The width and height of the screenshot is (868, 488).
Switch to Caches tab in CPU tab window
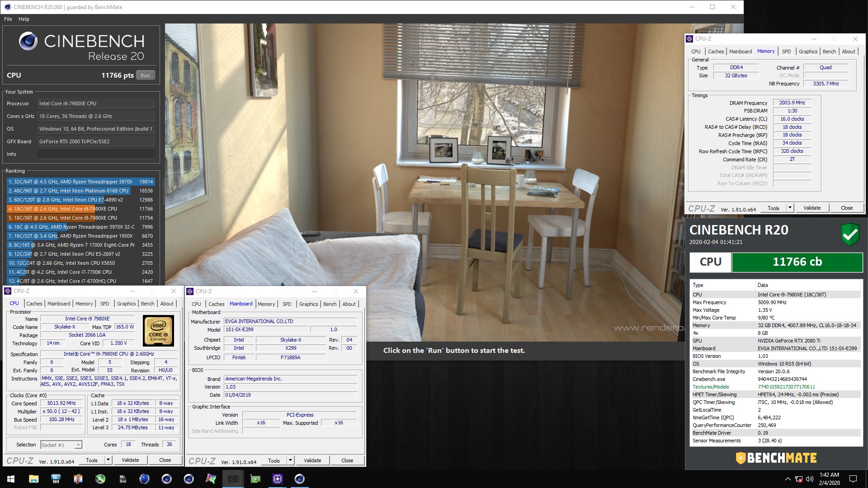[34, 304]
